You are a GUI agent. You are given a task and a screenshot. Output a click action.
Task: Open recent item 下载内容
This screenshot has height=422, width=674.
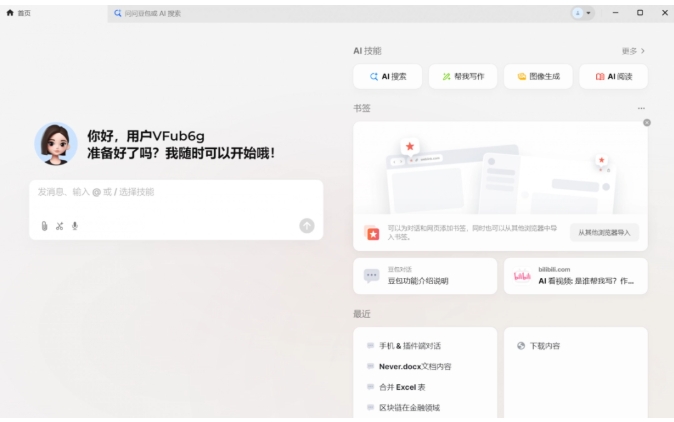click(x=544, y=345)
